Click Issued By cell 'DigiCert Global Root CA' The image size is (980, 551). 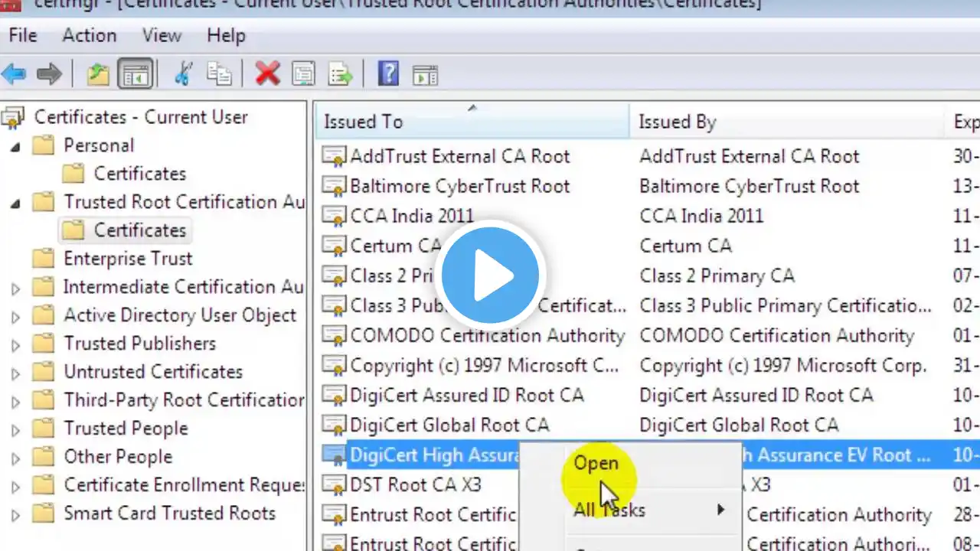(x=739, y=425)
